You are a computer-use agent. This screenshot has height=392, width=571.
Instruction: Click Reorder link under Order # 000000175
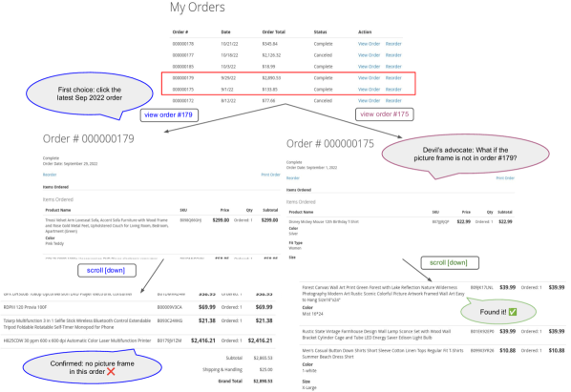pos(293,178)
